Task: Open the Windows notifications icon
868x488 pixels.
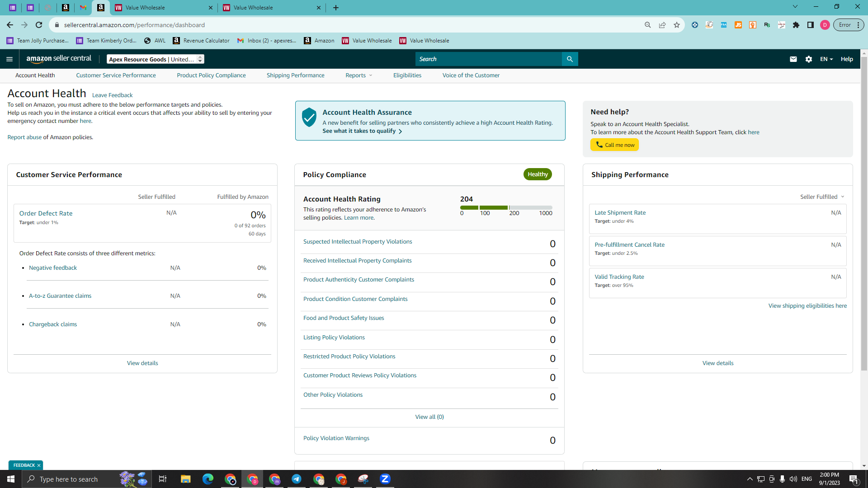Action: pyautogui.click(x=854, y=479)
